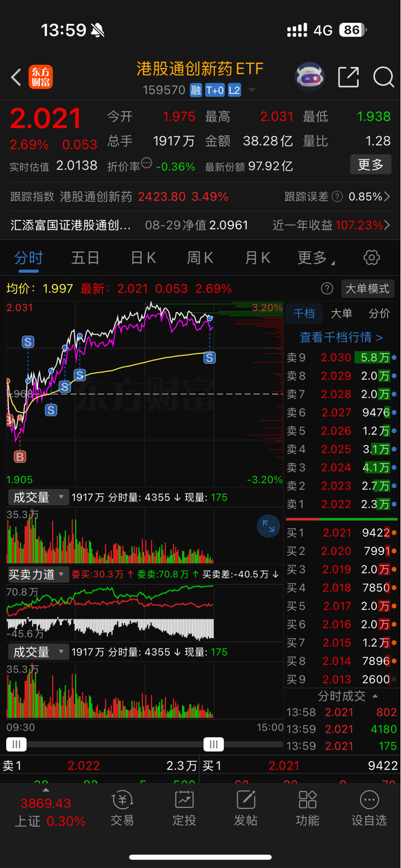Screen dimensions: 401x868
Task: Select the 千档 tab
Action: point(303,313)
